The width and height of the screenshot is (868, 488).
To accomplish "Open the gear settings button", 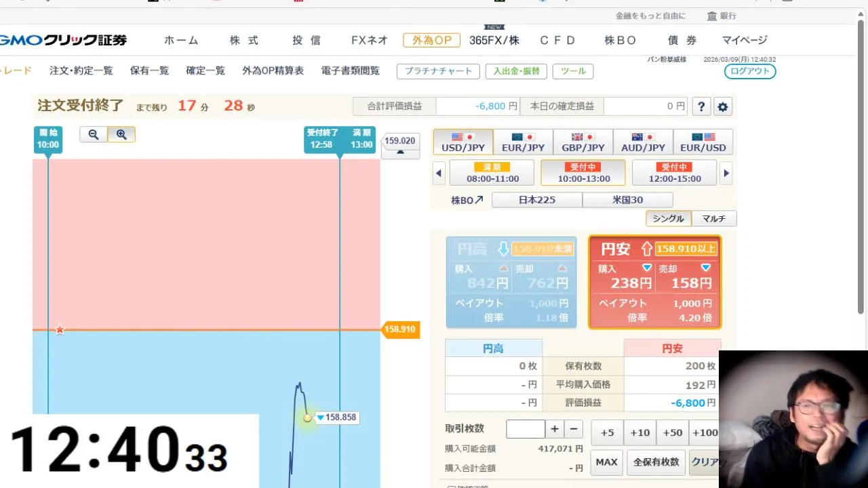I will pos(723,106).
